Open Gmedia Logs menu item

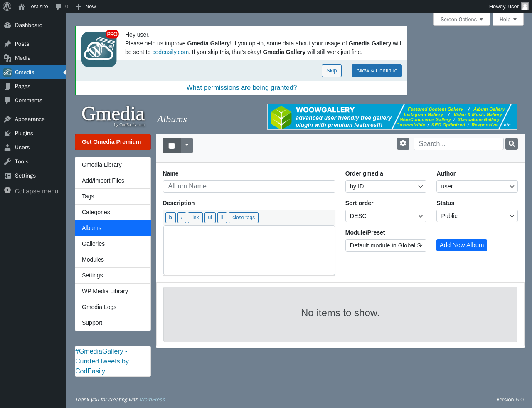click(113, 307)
